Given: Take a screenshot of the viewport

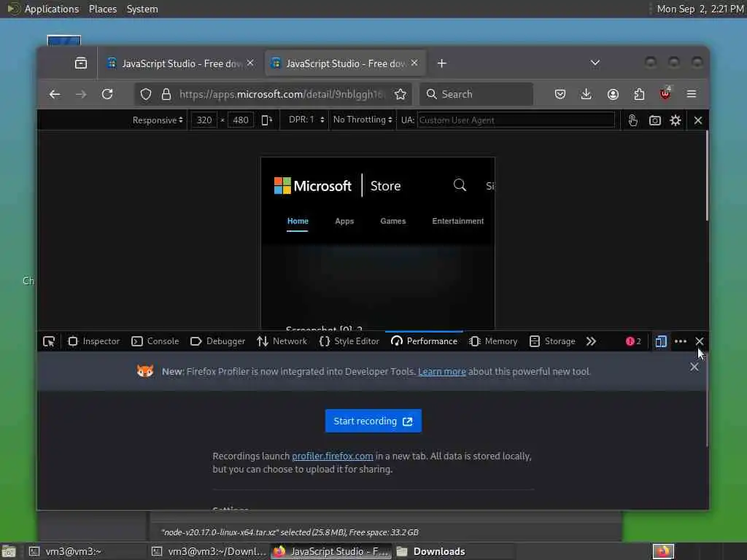Looking at the screenshot, I should [x=654, y=120].
